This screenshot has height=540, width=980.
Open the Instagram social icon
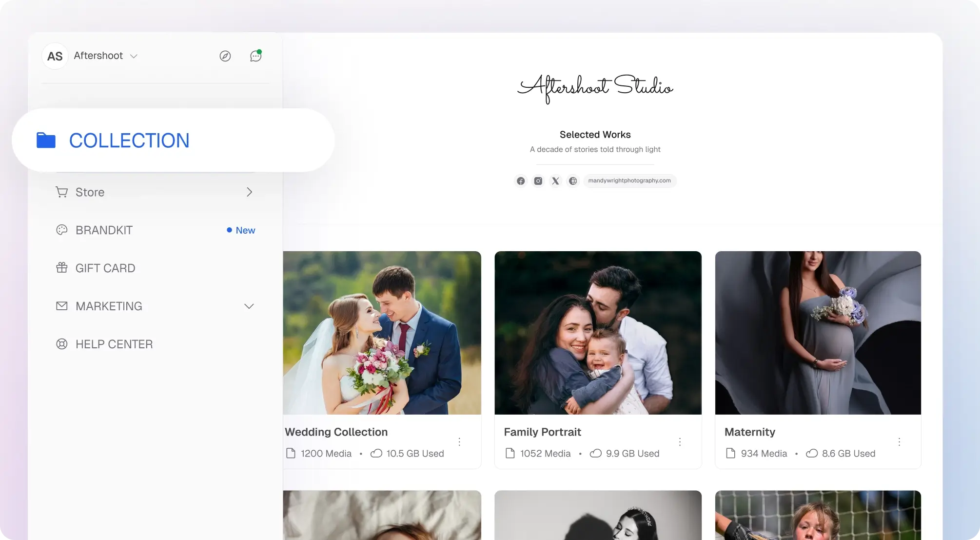[538, 181]
